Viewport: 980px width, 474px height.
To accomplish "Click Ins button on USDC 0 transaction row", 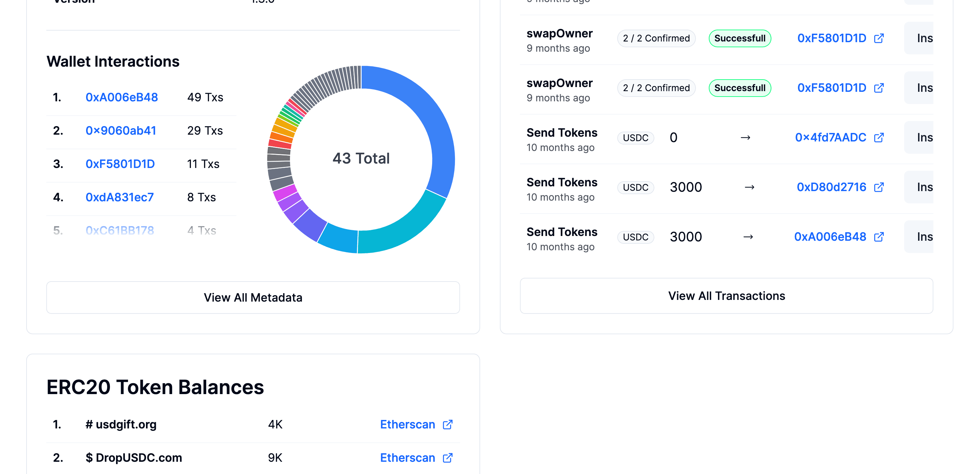I will 921,137.
